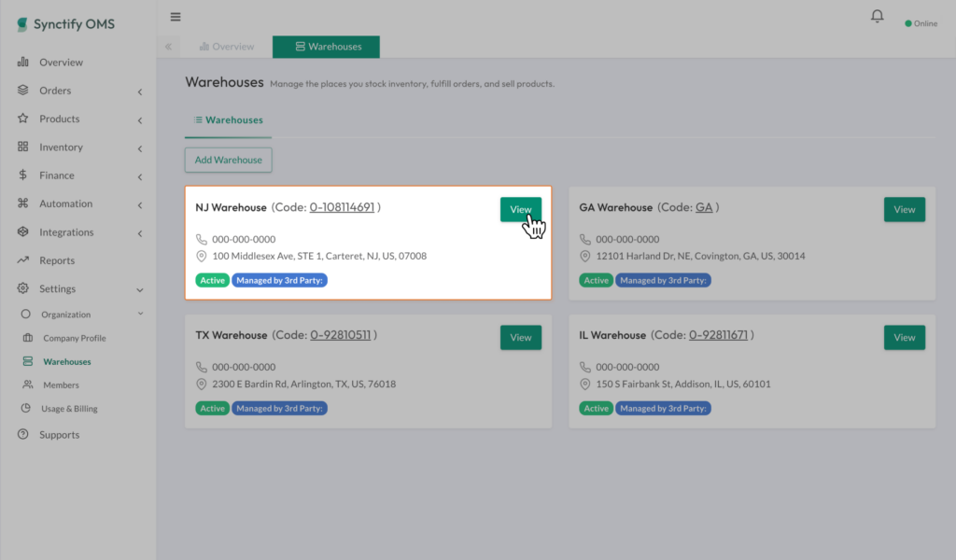
Task: Click the Warehouses sidebar stack icon
Action: (28, 361)
